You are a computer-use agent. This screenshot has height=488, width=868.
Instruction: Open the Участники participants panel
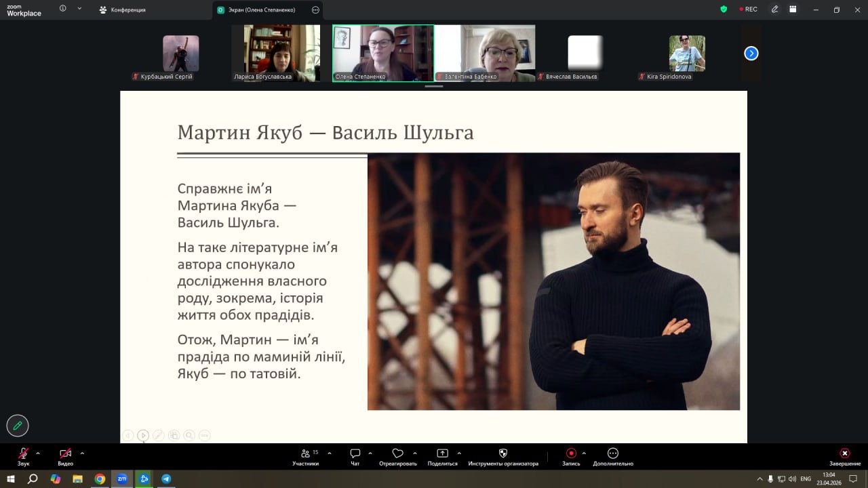[306, 454]
